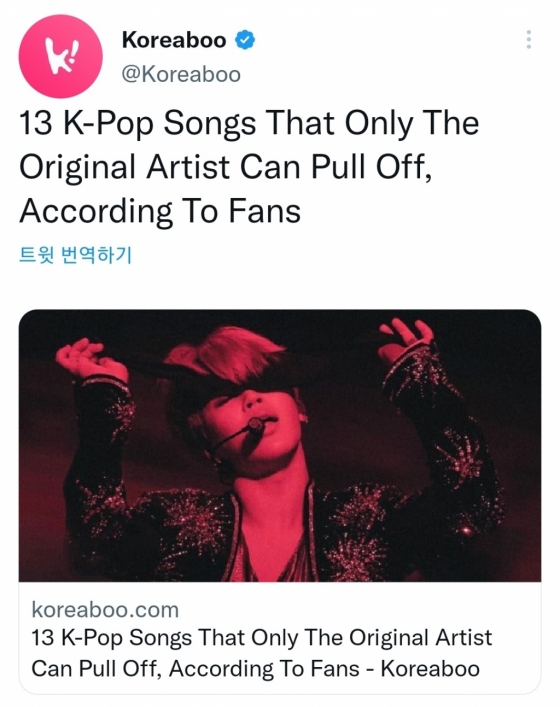Click 'Original Artist Can Pull Off,' tweet line
The height and width of the screenshot is (707, 560).
(x=225, y=167)
